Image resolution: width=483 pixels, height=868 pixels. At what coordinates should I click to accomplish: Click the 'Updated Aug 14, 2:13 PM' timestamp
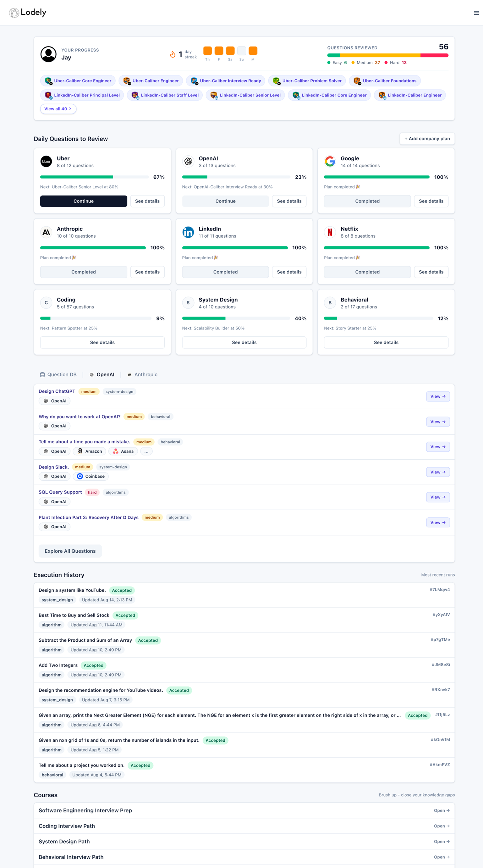point(107,600)
